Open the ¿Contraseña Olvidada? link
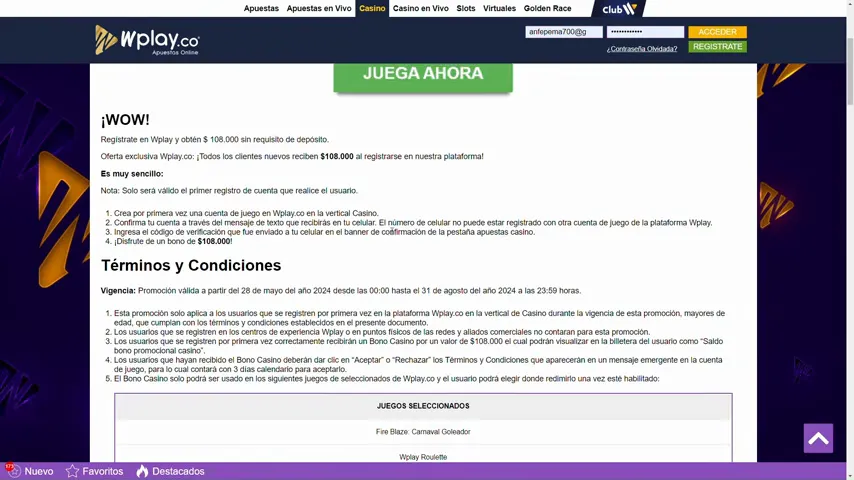Viewport: 854px width, 480px height. 642,48
